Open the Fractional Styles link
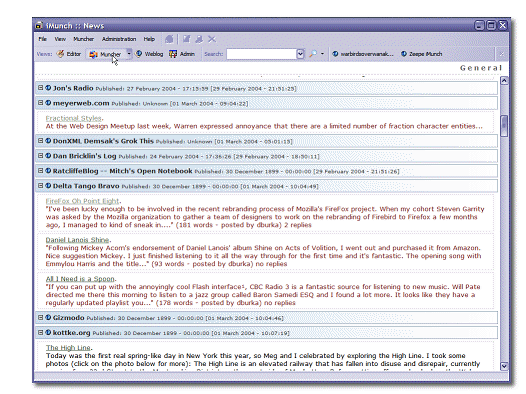This screenshot has height=394, width=526. [73, 118]
